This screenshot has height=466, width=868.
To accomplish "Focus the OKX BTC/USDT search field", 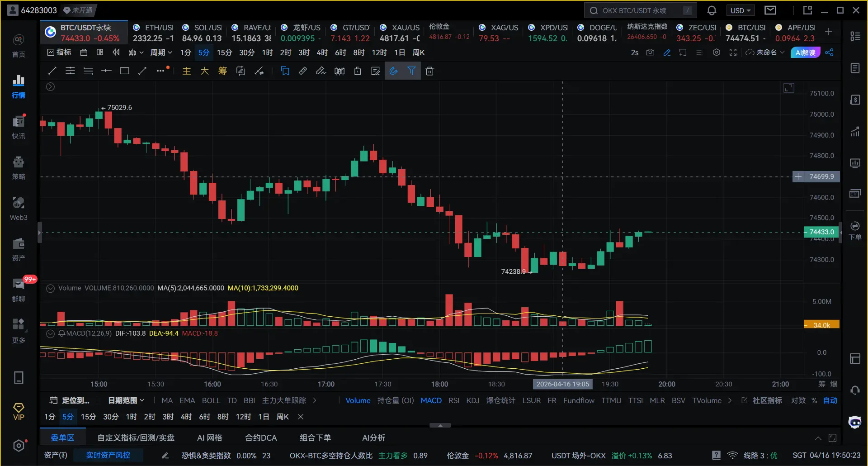I will (x=641, y=10).
